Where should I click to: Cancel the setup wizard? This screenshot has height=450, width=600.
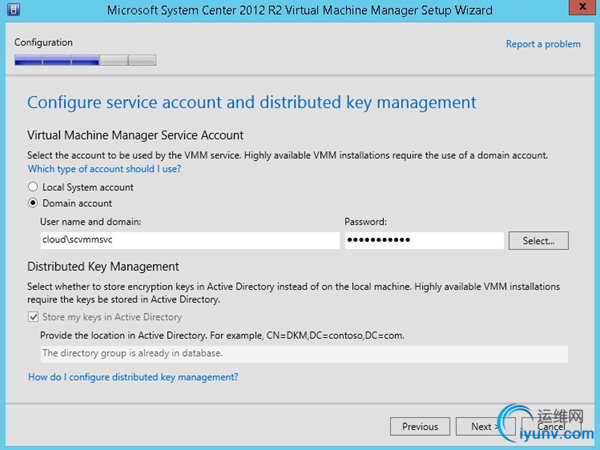tap(551, 426)
